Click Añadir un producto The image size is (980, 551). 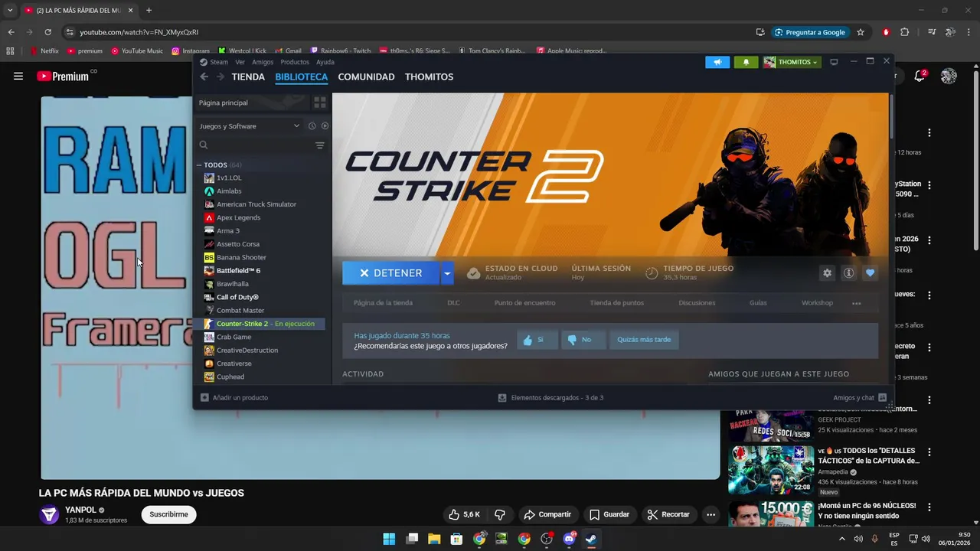234,398
